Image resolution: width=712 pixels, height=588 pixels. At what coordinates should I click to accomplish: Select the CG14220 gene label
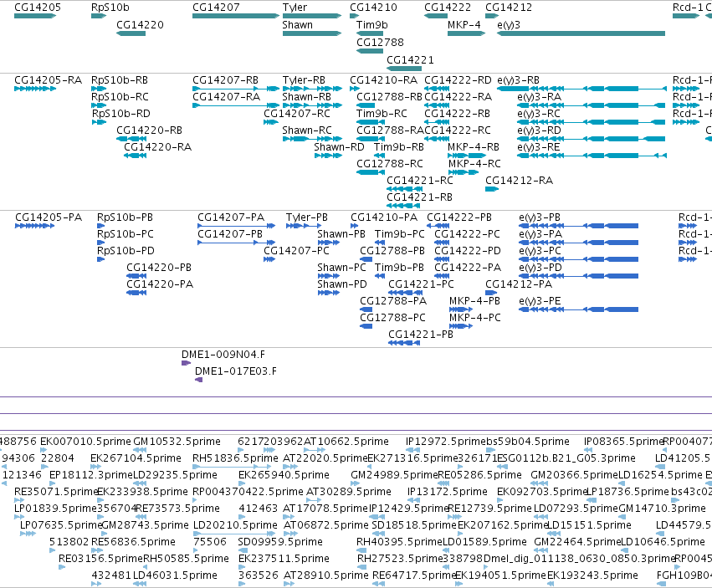pos(140,24)
